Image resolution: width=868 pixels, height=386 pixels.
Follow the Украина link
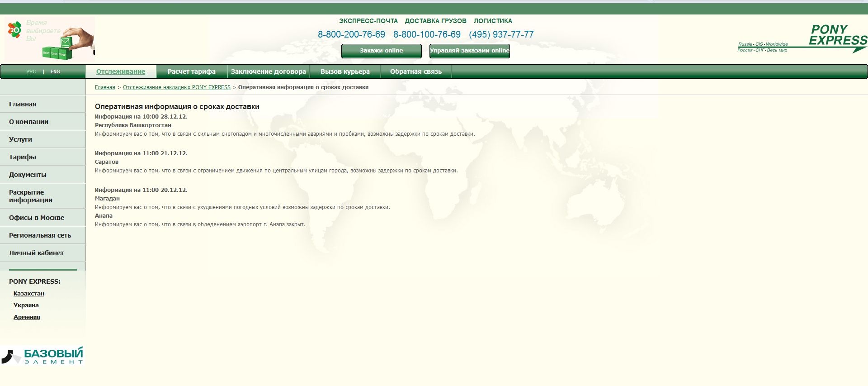[x=26, y=305]
